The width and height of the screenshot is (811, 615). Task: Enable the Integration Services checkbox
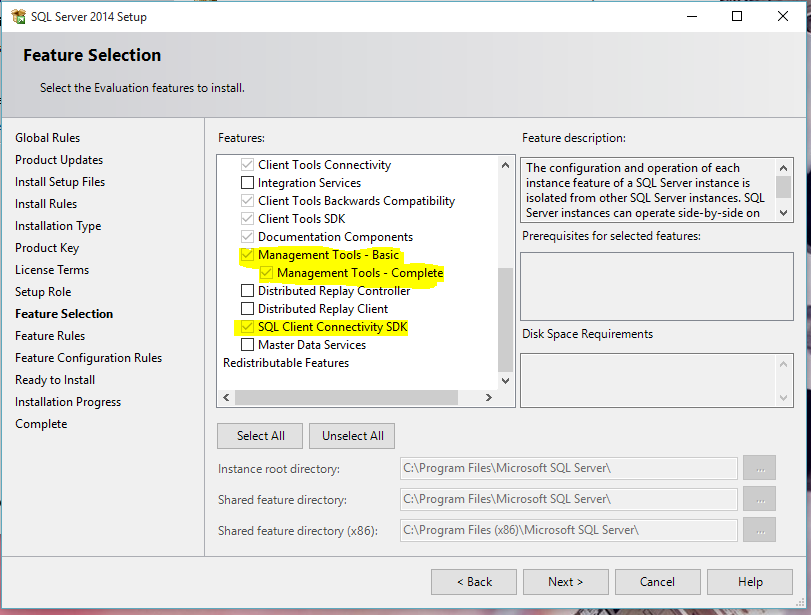pyautogui.click(x=247, y=183)
